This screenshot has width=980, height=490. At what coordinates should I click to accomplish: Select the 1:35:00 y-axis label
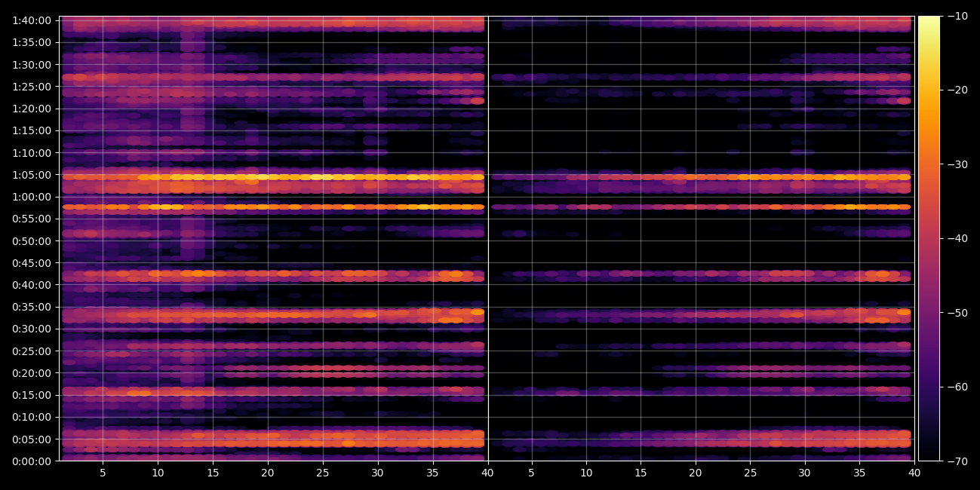[x=32, y=42]
